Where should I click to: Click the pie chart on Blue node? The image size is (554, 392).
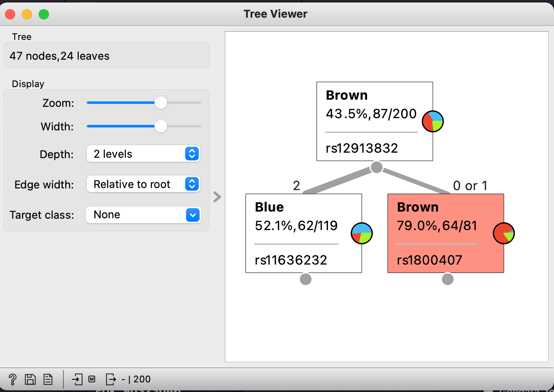point(362,233)
